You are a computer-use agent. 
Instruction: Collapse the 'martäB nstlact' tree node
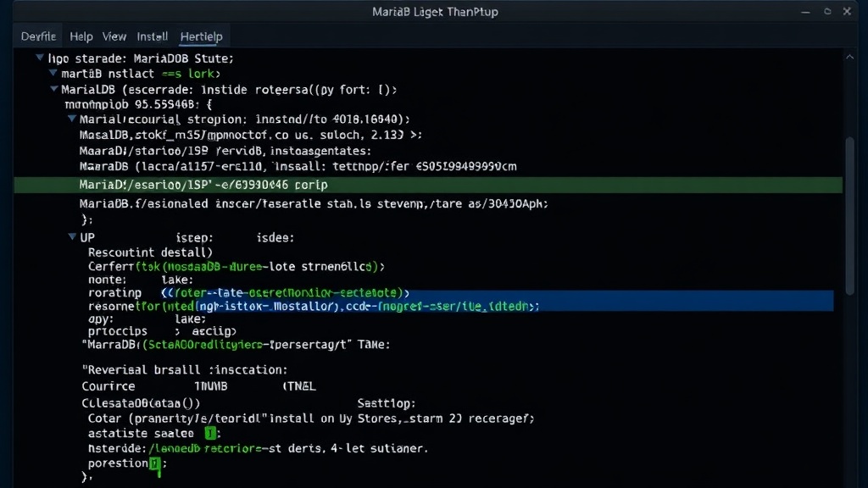tap(53, 73)
